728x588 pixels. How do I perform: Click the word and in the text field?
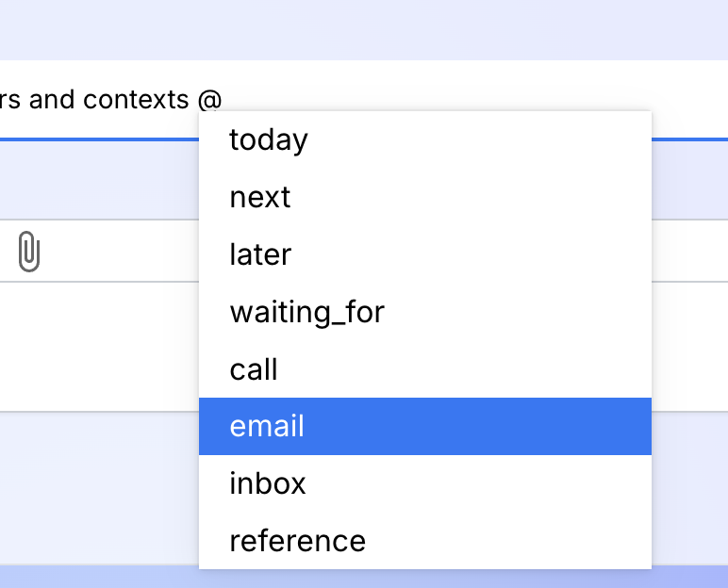click(52, 100)
